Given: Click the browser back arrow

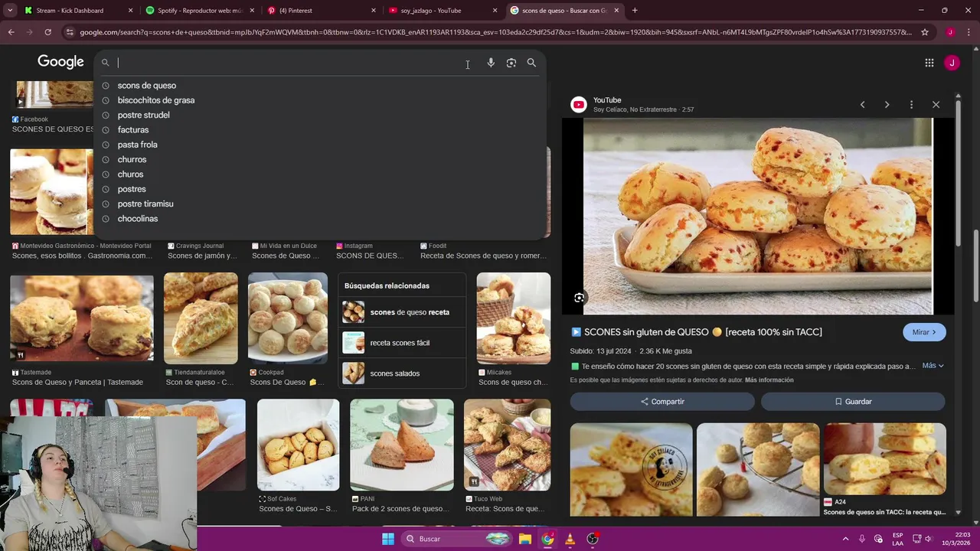Looking at the screenshot, I should coord(11,32).
